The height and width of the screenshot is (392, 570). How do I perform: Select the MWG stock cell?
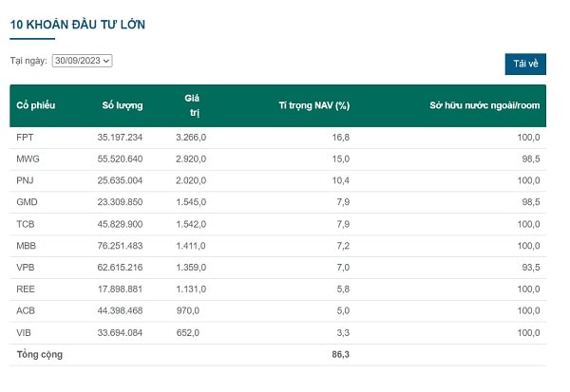point(28,159)
